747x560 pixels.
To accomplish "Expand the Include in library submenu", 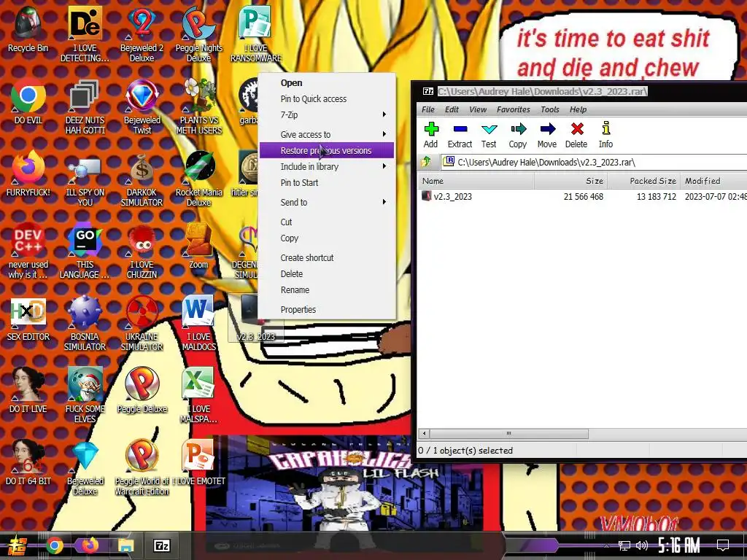I will 327,166.
